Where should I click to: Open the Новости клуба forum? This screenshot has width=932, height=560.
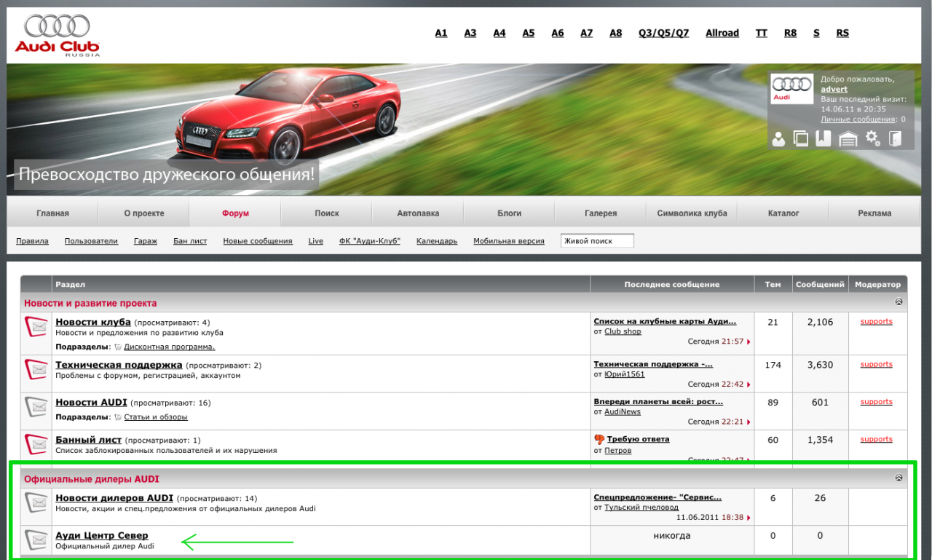pyautogui.click(x=93, y=322)
